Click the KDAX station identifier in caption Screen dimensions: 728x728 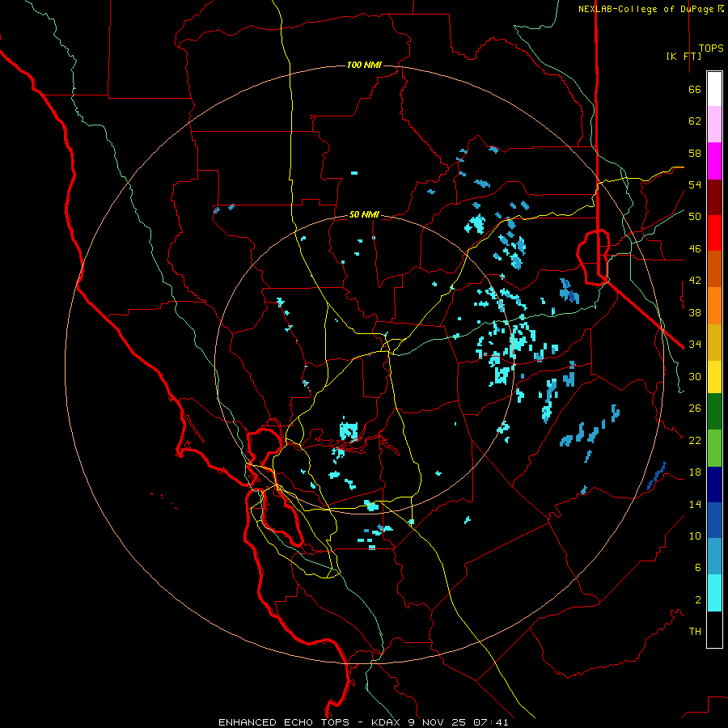point(387,722)
